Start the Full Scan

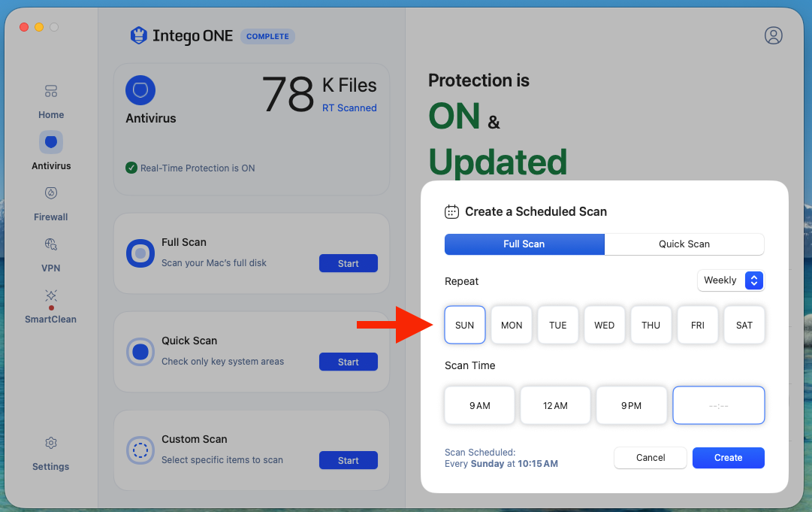[x=348, y=263]
